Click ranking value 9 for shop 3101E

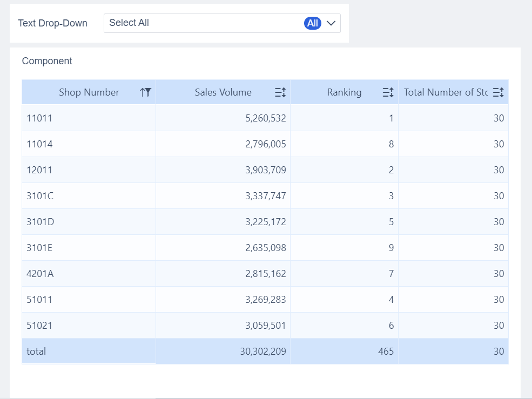tap(391, 248)
